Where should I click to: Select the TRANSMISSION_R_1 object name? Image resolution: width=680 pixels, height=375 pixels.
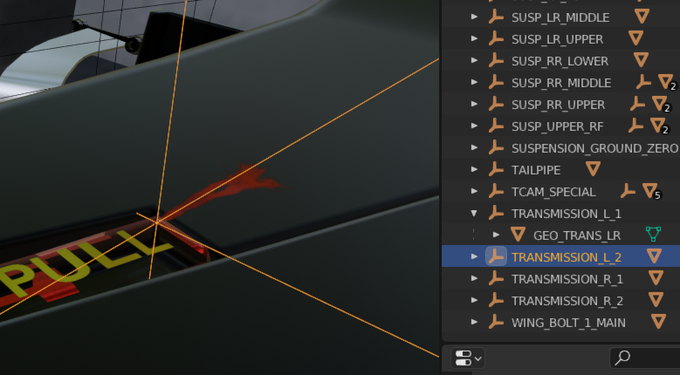pos(567,279)
